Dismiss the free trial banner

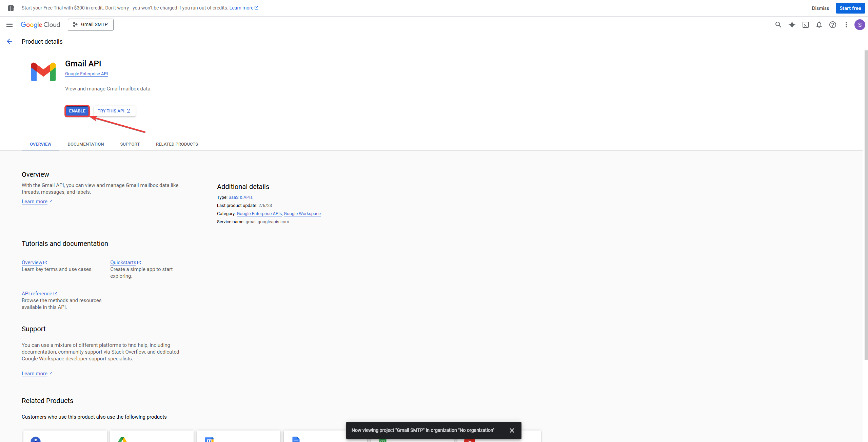(x=820, y=8)
